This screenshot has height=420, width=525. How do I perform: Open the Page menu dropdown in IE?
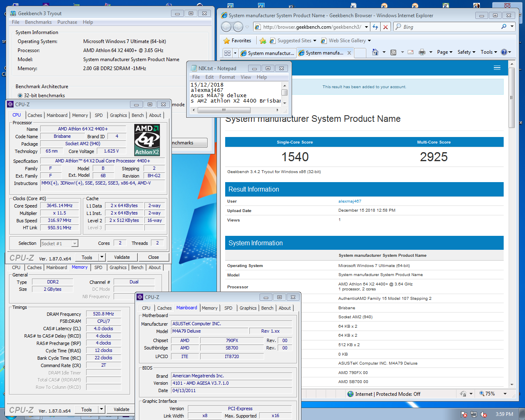445,52
